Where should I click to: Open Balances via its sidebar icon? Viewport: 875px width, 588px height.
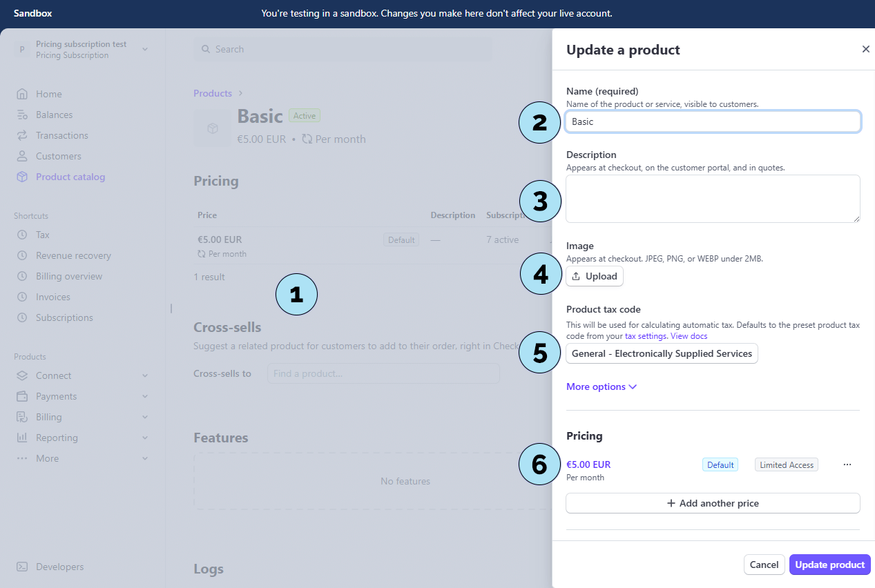point(22,115)
